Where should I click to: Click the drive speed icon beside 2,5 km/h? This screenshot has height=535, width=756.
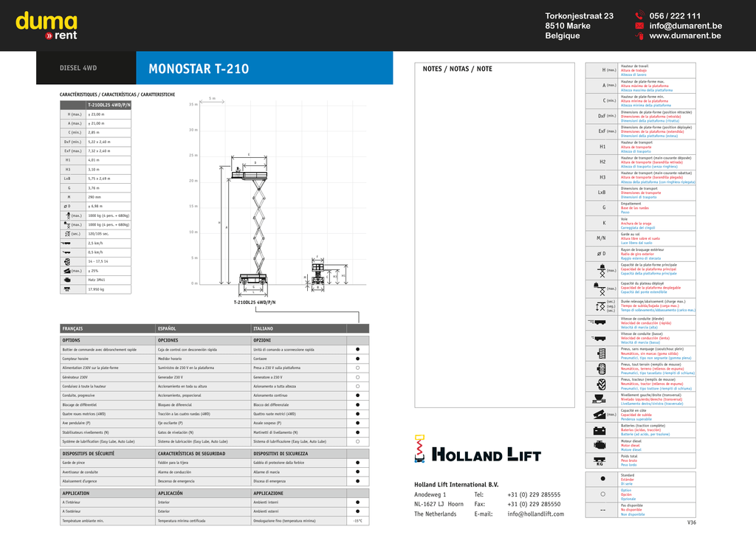66,243
